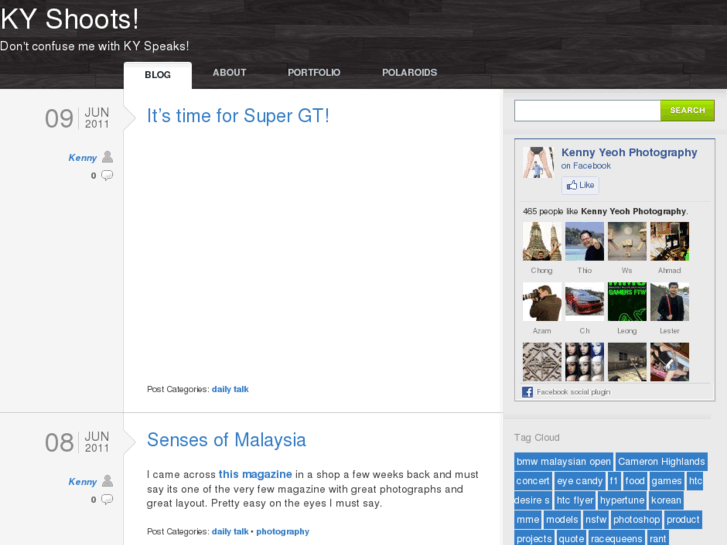Click the green SEARCH button
727x545 pixels.
pos(688,110)
